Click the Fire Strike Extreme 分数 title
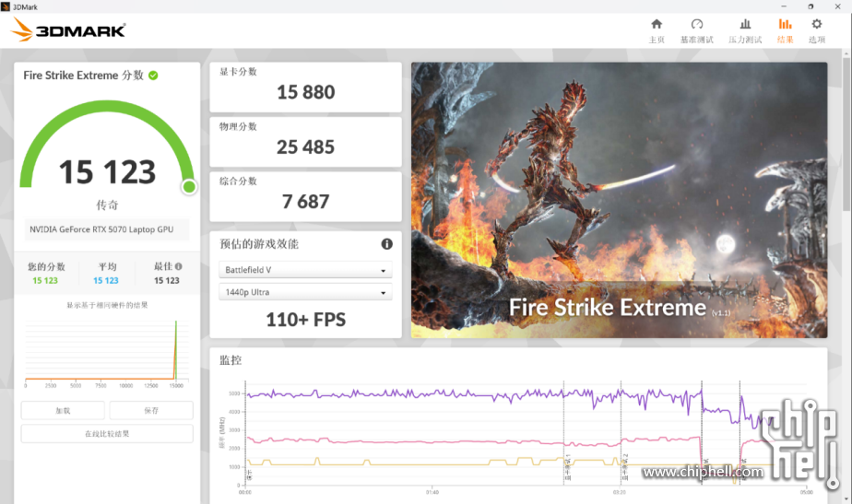The height and width of the screenshot is (504, 852). (x=84, y=76)
